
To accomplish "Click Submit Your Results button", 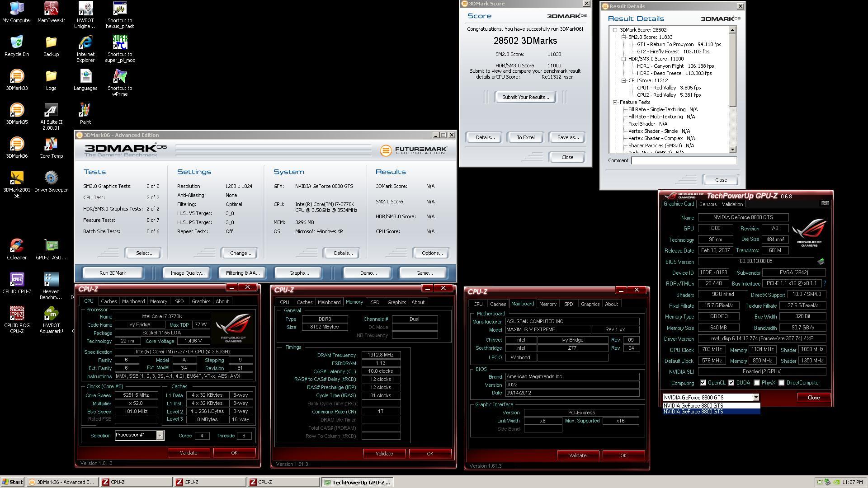I will click(x=525, y=97).
